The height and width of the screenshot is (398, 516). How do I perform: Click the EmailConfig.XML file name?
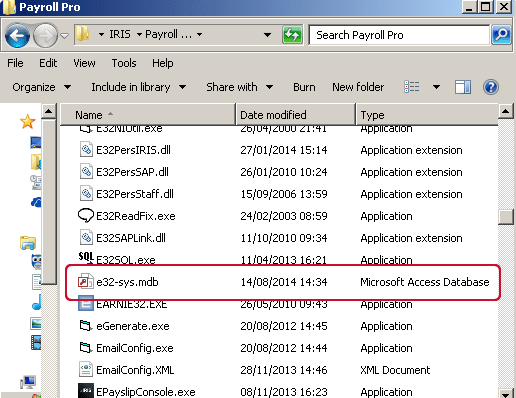(x=135, y=370)
